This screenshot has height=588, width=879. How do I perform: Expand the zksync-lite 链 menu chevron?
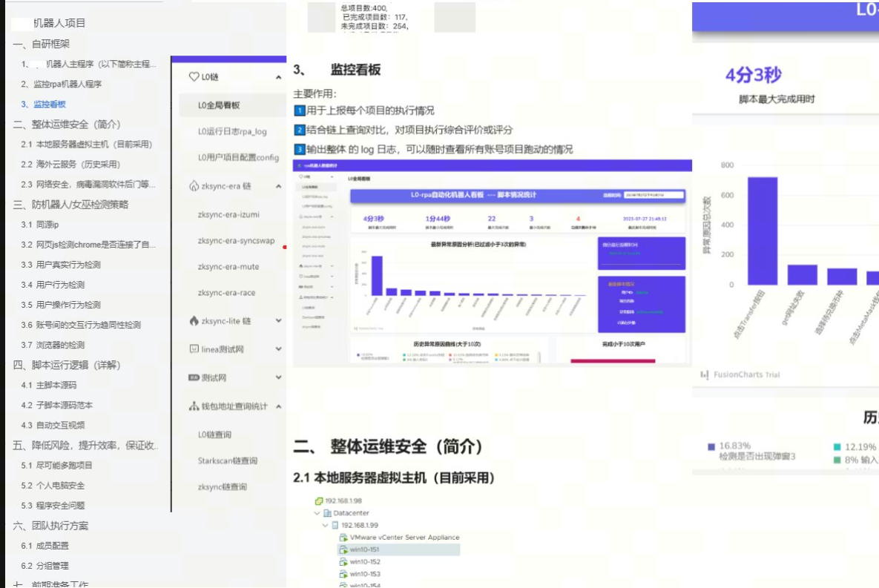[x=279, y=321]
